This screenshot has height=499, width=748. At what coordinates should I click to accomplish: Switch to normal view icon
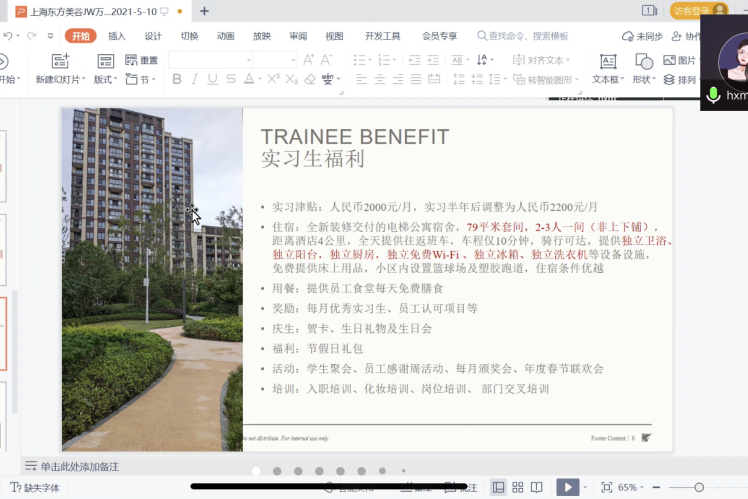498,487
